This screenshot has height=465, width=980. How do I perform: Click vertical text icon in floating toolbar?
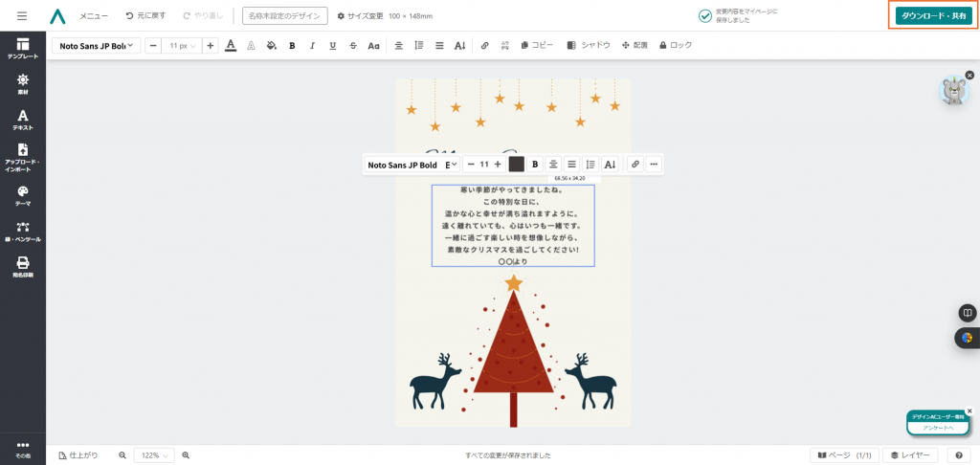610,165
